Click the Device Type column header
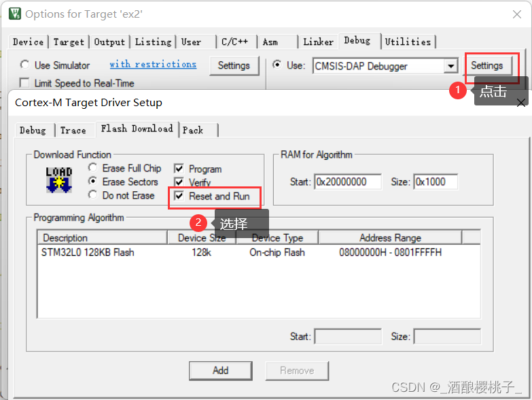The width and height of the screenshot is (532, 400). point(277,237)
